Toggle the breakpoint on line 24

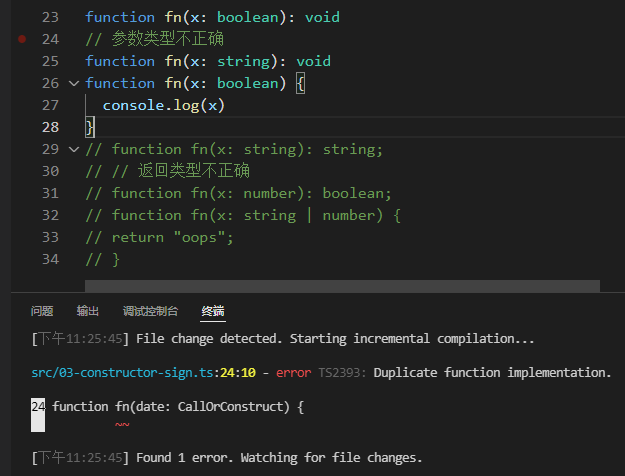(x=22, y=39)
